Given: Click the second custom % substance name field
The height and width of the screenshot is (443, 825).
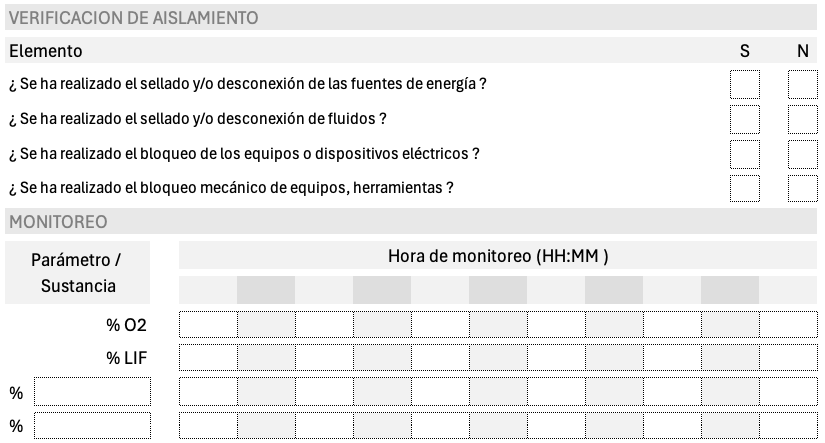Looking at the screenshot, I should (92, 425).
